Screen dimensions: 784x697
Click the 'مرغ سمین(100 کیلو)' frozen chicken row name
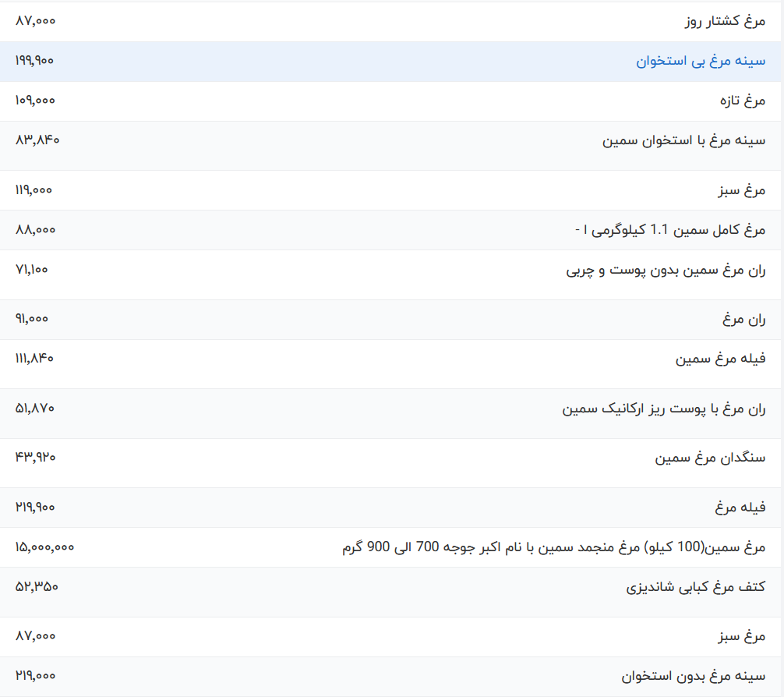553,547
